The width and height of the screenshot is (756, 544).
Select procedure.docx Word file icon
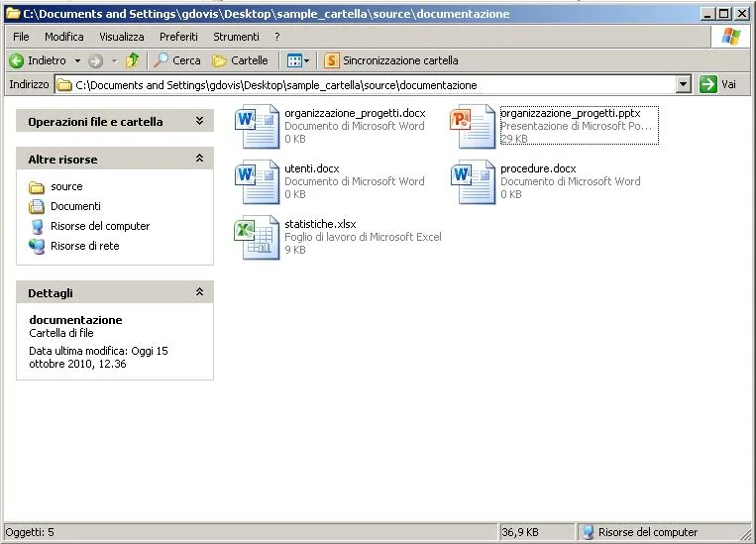(x=473, y=181)
